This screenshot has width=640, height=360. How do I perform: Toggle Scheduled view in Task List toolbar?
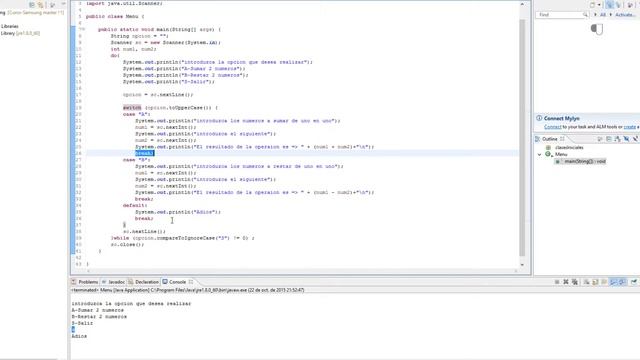pyautogui.click(x=618, y=5)
